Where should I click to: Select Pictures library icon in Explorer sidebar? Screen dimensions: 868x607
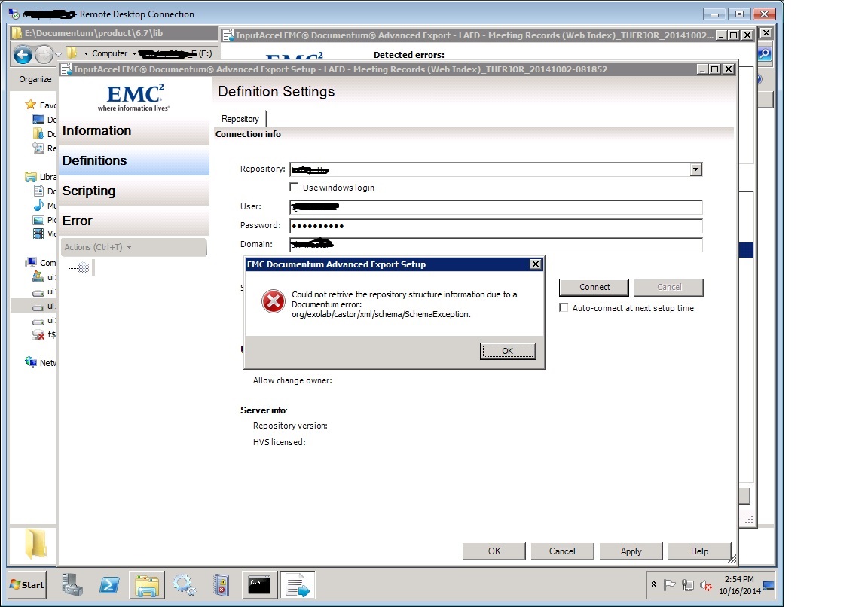pos(38,220)
